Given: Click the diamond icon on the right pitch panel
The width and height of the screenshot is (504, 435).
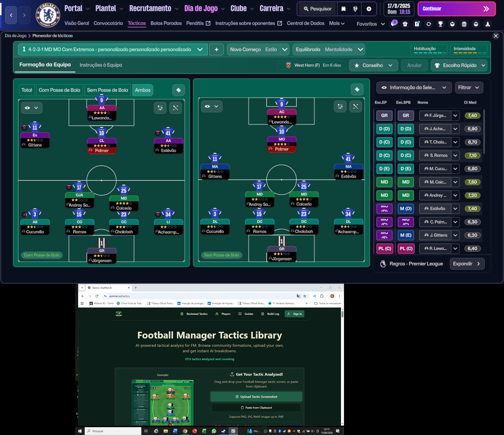Looking at the screenshot, I should click(x=357, y=89).
